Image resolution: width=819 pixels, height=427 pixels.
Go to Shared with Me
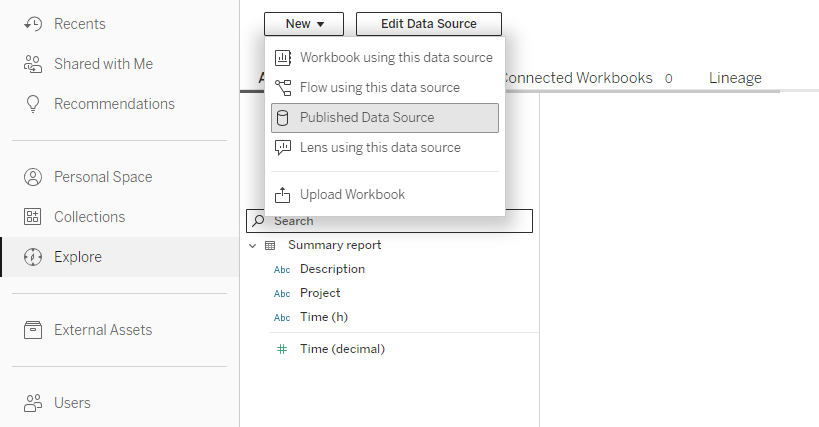(103, 64)
